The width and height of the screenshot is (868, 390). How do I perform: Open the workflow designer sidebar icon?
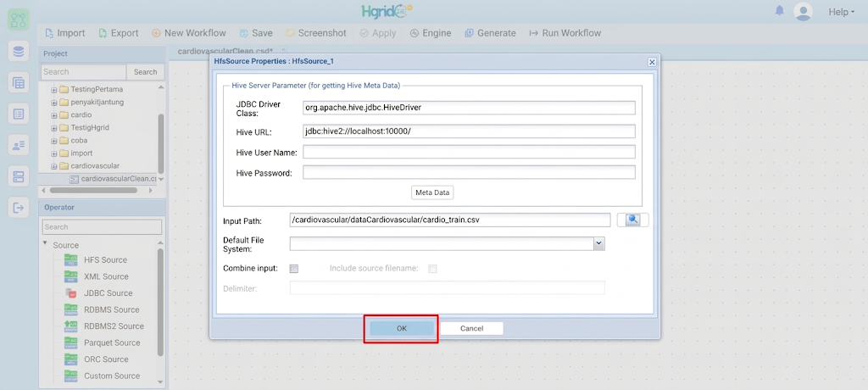point(19,20)
